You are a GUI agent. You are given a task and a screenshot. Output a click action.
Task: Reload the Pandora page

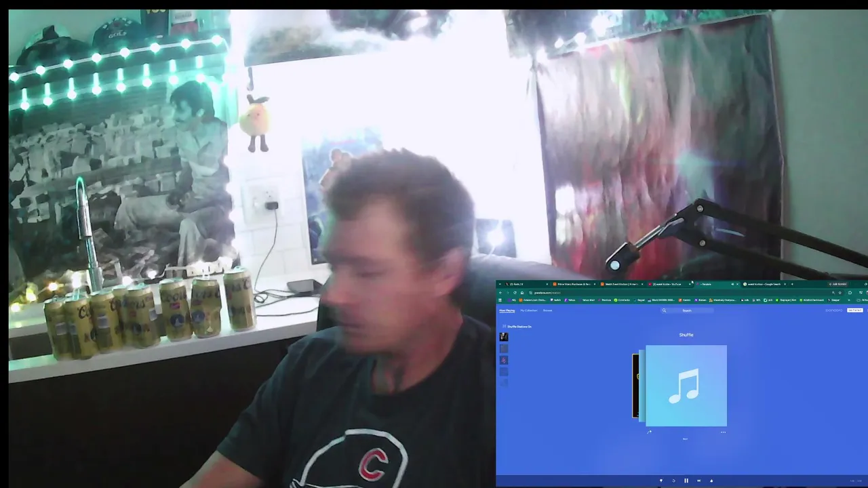pyautogui.click(x=515, y=292)
